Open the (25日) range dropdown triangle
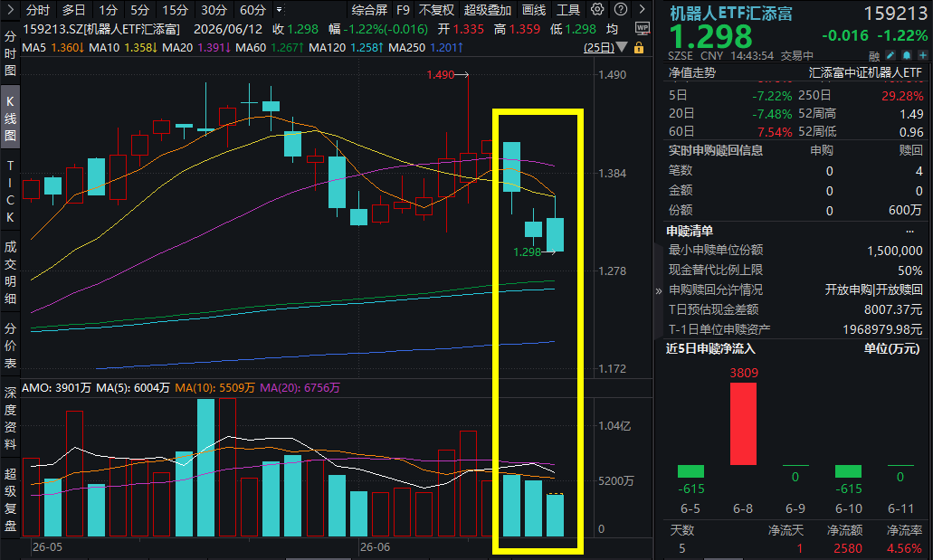The image size is (933, 560). [x=622, y=47]
